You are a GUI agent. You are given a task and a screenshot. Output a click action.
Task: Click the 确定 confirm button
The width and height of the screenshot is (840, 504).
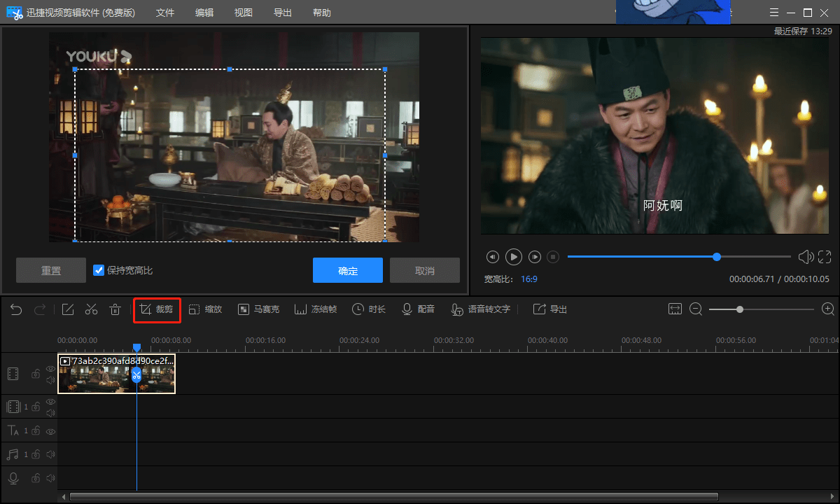(x=348, y=270)
